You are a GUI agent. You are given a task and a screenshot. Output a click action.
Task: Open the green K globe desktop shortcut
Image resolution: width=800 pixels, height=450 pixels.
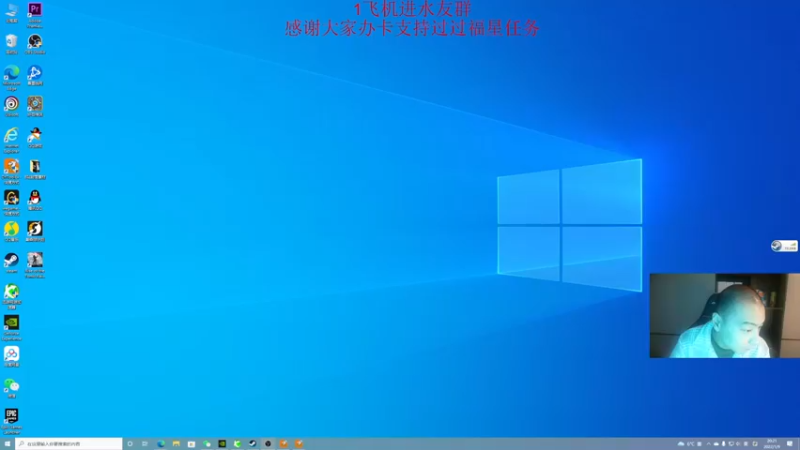coord(11,296)
